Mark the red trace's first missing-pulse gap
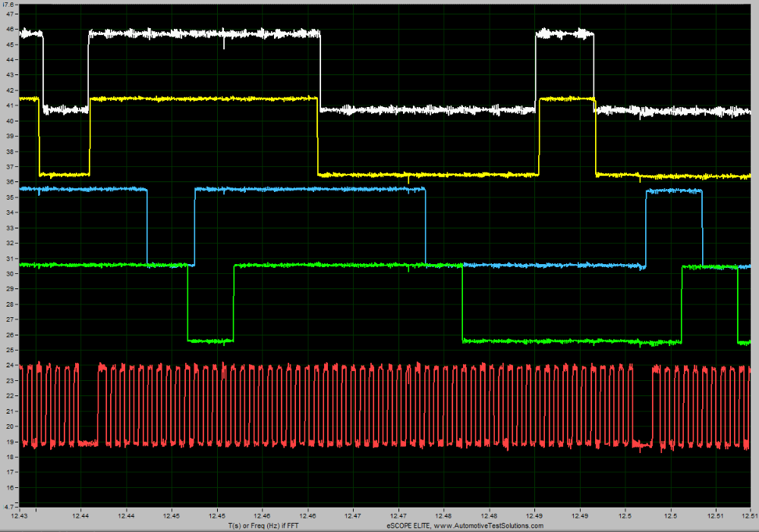This screenshot has height=532, width=759. click(x=88, y=443)
